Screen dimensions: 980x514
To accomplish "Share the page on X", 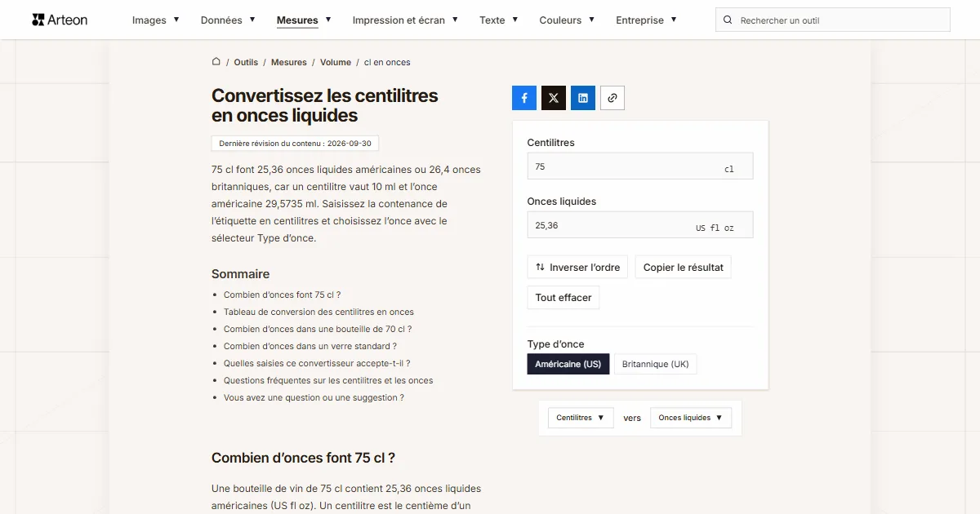I will (554, 98).
